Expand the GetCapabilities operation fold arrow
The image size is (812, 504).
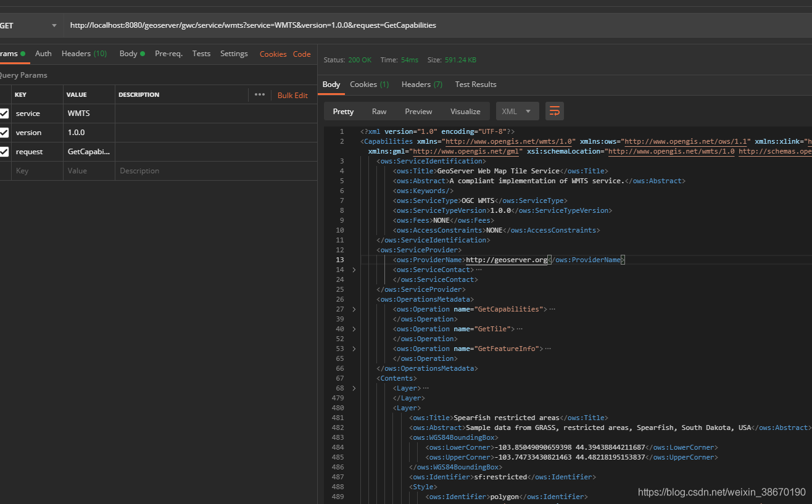[x=354, y=309]
